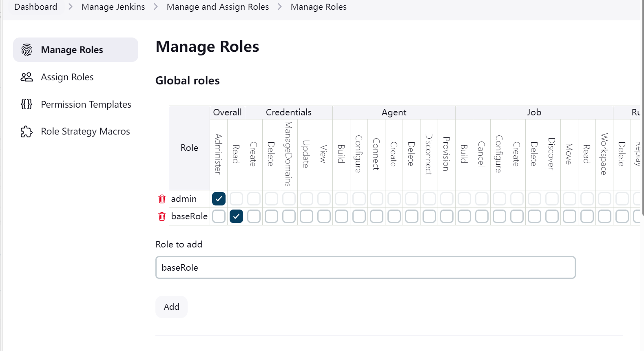Check Job Discover for baseRole

click(x=552, y=216)
